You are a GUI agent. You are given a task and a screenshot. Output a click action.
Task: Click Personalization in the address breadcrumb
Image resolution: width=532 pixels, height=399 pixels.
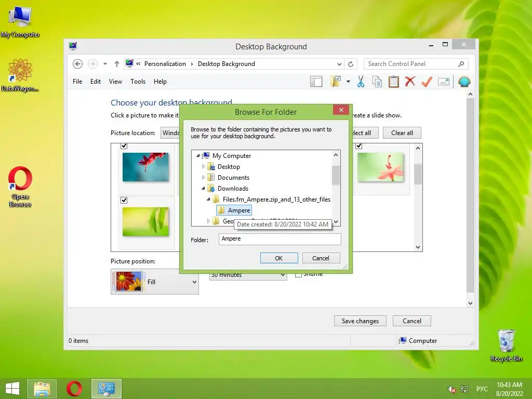click(x=165, y=64)
